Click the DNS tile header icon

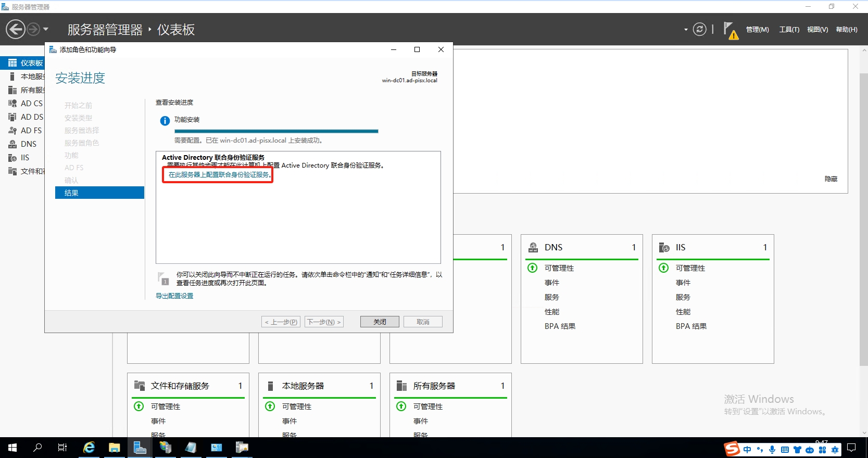click(533, 247)
